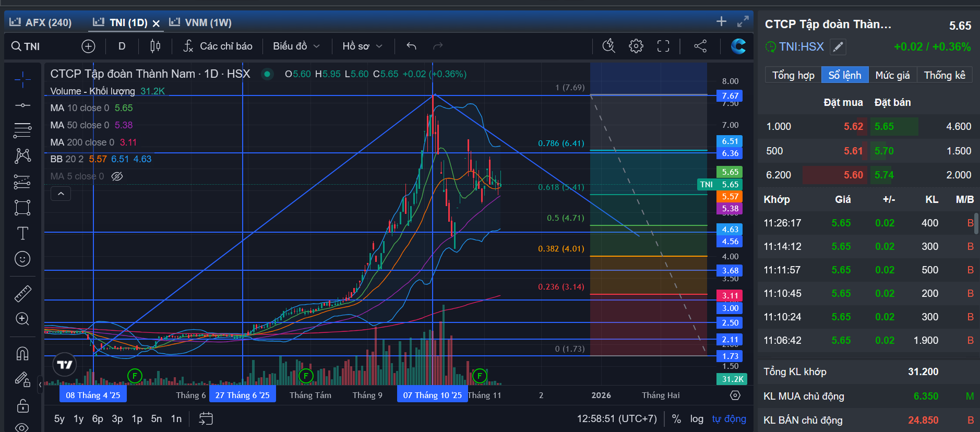
Task: Activate the zoom in tool
Action: (22, 319)
